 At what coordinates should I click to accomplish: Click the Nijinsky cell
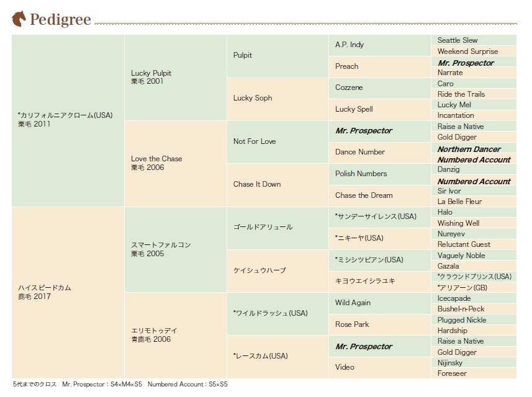[474, 362]
